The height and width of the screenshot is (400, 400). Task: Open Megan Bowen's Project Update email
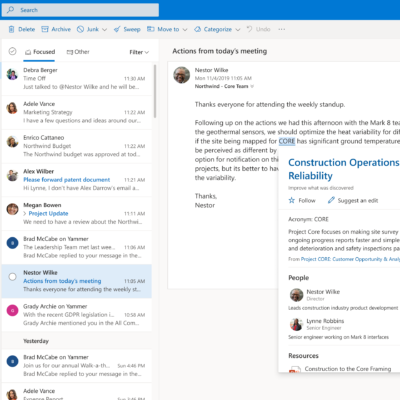77,213
